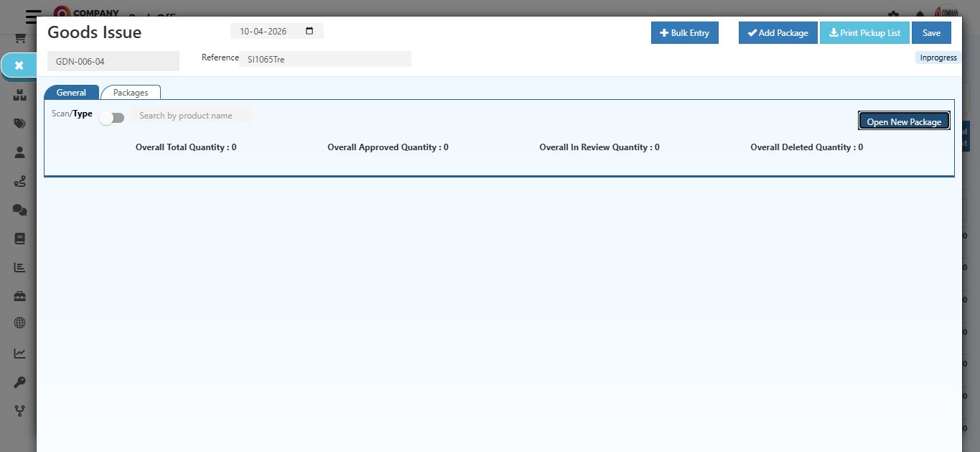Select the globe icon in the sidebar
The width and height of the screenshot is (980, 452).
[x=19, y=324]
